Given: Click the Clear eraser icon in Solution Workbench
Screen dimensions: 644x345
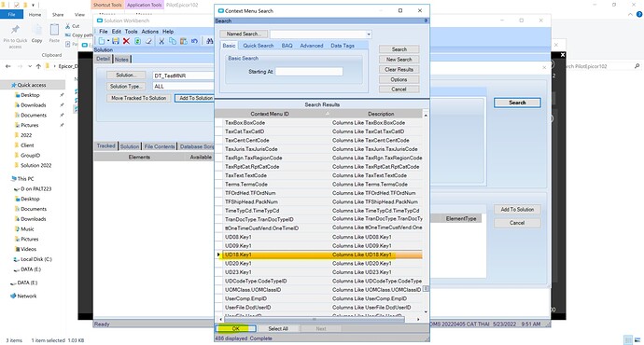Looking at the screenshot, I should pos(148,41).
